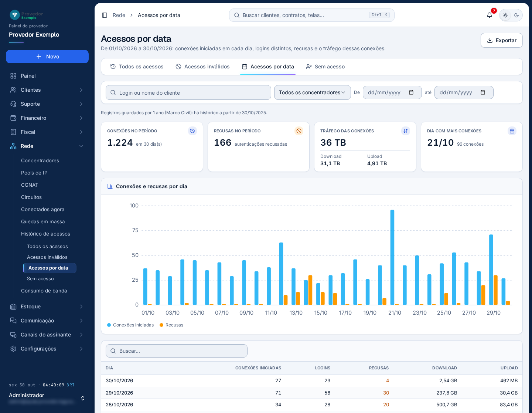Click the Fiscal document icon
532x413 pixels.
[x=13, y=132]
